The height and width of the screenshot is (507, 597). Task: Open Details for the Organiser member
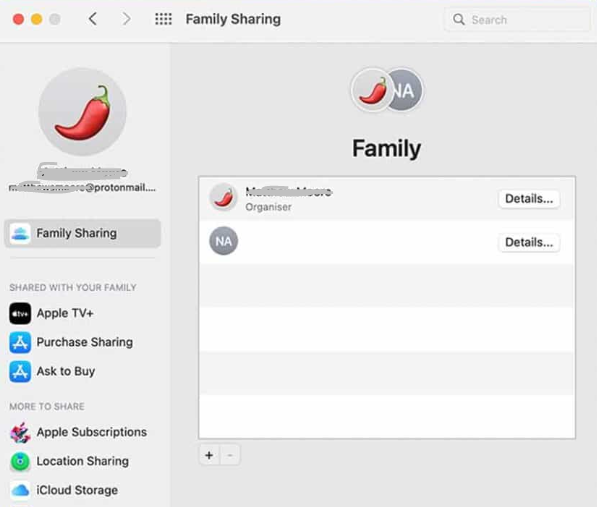pyautogui.click(x=529, y=199)
